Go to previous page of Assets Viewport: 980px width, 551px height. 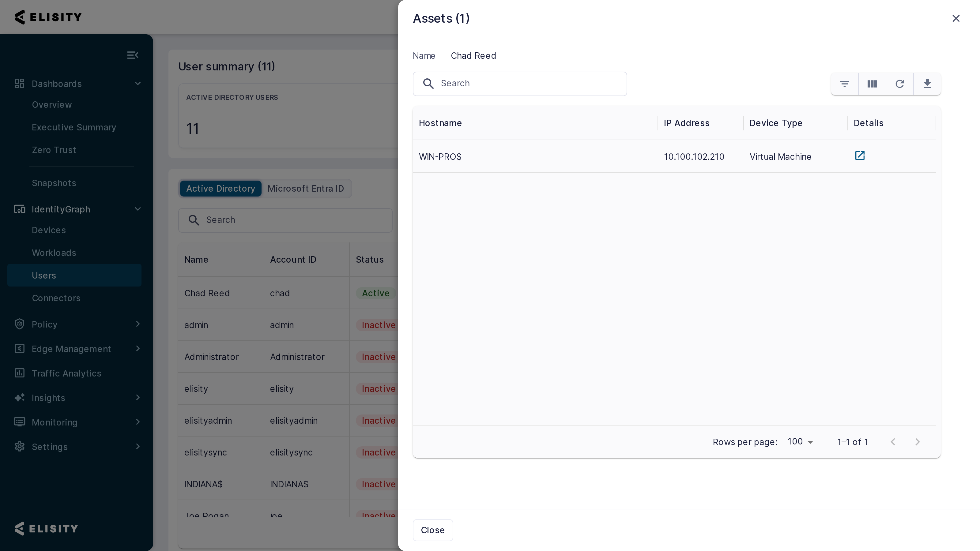893,442
